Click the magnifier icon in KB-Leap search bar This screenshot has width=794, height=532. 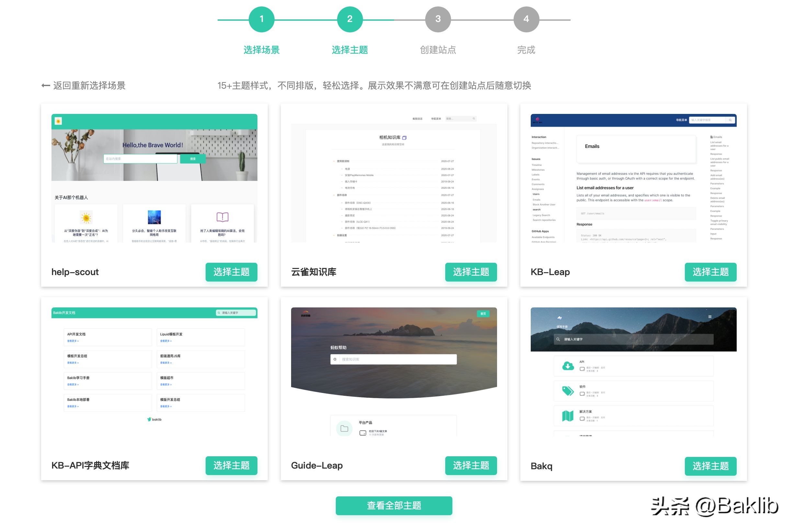731,120
